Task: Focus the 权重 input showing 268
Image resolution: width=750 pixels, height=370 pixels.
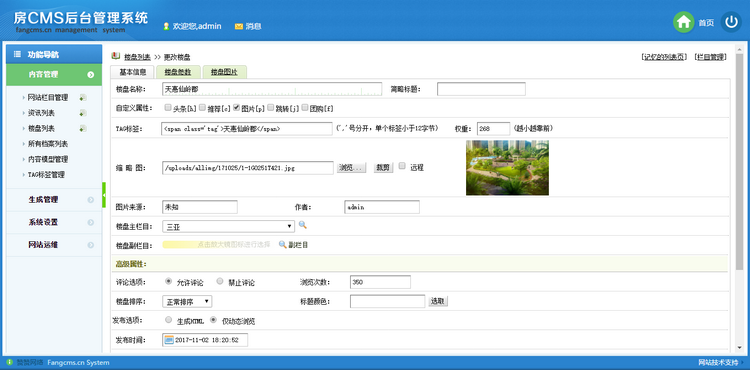Action: click(494, 129)
